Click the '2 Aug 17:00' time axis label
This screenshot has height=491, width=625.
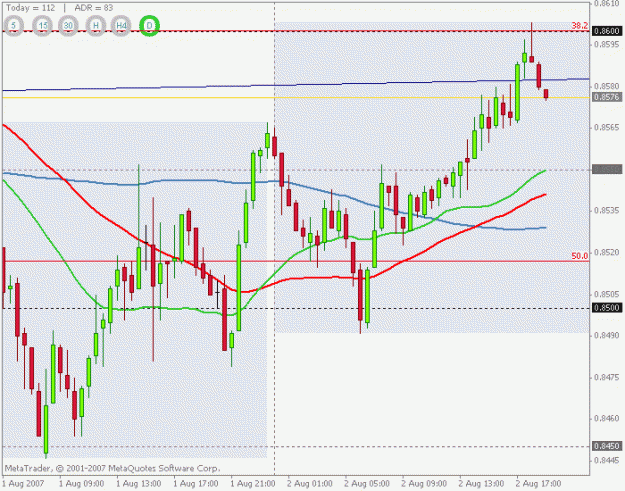[539, 484]
